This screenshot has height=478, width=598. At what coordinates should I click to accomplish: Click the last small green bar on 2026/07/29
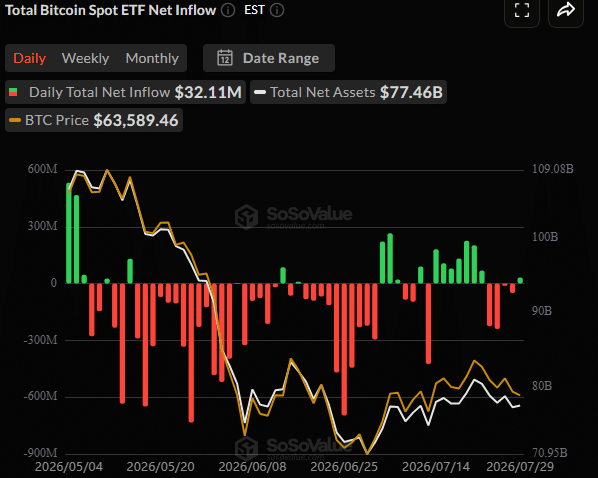coord(520,280)
